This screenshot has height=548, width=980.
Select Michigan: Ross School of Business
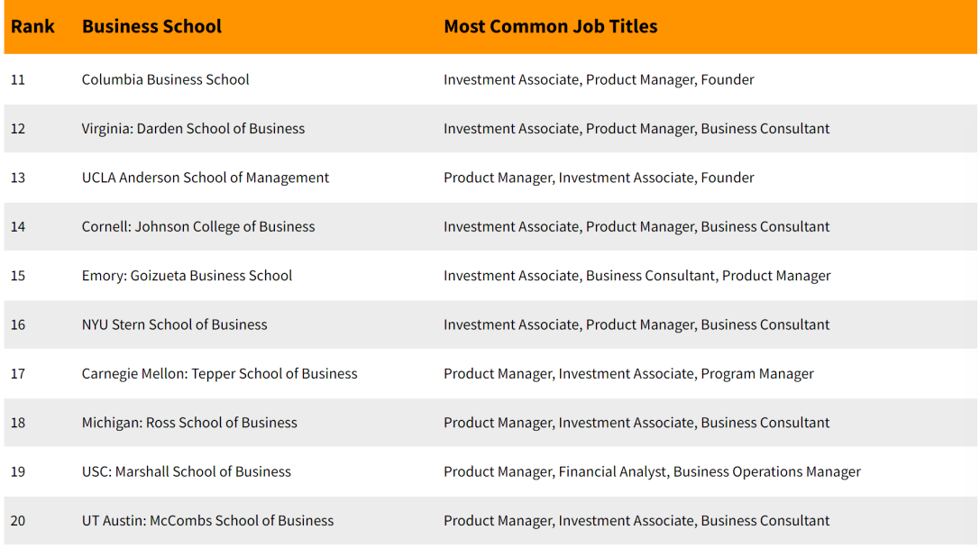tap(189, 423)
